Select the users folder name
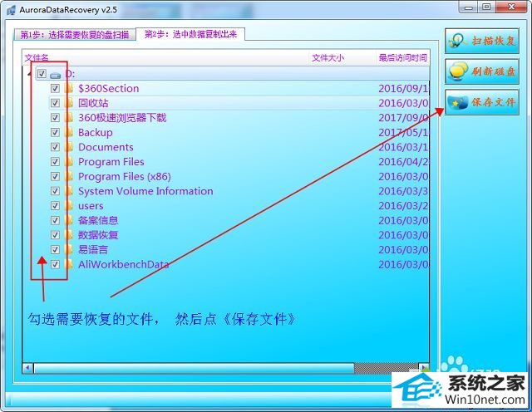Screen dimensions: 532x412 click(91, 205)
